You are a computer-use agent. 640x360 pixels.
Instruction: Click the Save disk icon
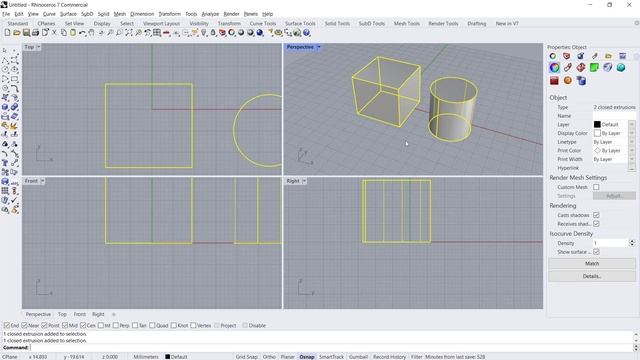pos(26,33)
